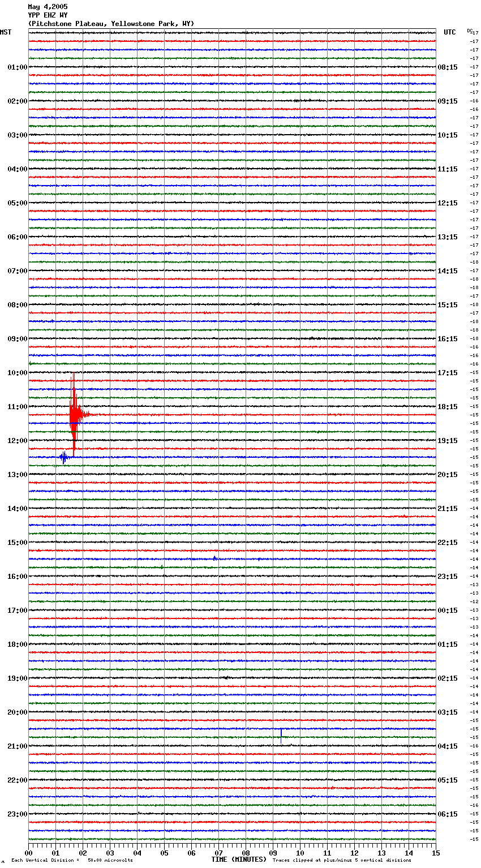Select the 14:00 MST time label
This screenshot has width=481, height=868.
pyautogui.click(x=18, y=509)
